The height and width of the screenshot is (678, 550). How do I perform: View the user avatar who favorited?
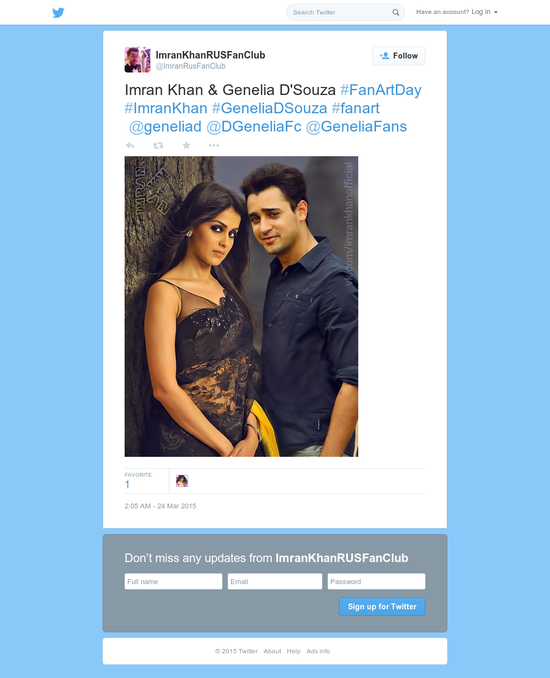coord(182,481)
